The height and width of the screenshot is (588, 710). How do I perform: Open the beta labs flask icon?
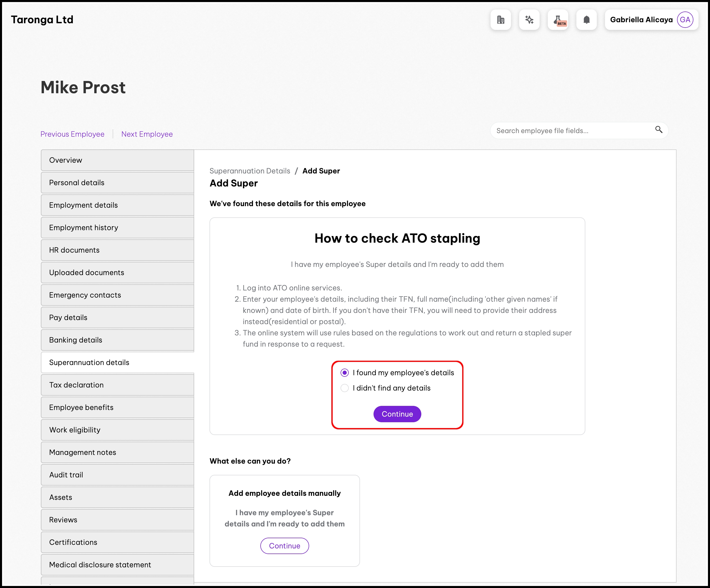pyautogui.click(x=558, y=20)
